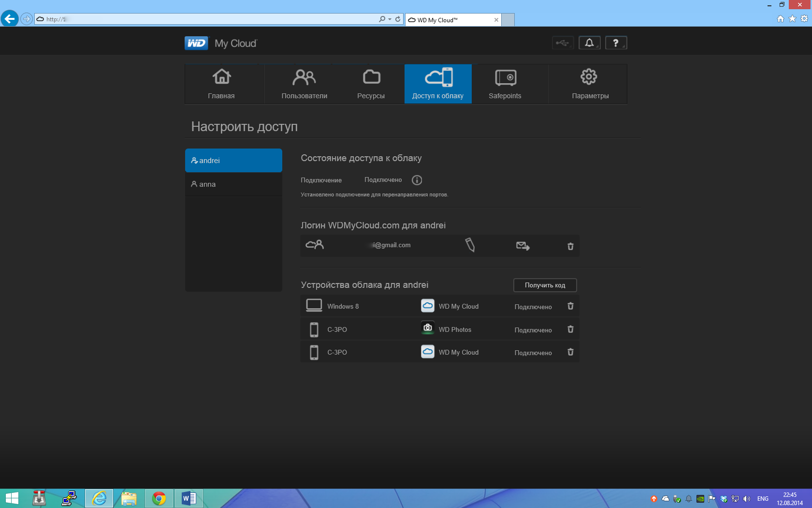Viewport: 812px width, 508px height.
Task: Open the help question mark menu
Action: pyautogui.click(x=616, y=43)
